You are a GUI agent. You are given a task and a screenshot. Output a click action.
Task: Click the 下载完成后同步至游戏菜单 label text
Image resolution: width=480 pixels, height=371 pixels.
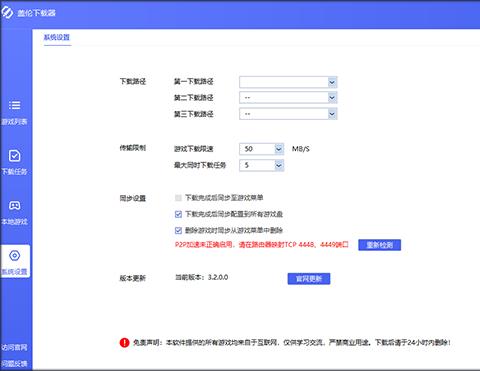[x=224, y=198]
